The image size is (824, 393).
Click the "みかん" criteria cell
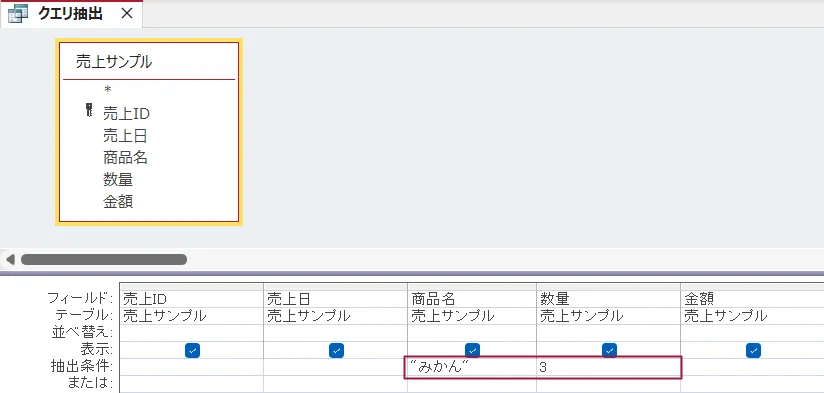click(x=471, y=367)
